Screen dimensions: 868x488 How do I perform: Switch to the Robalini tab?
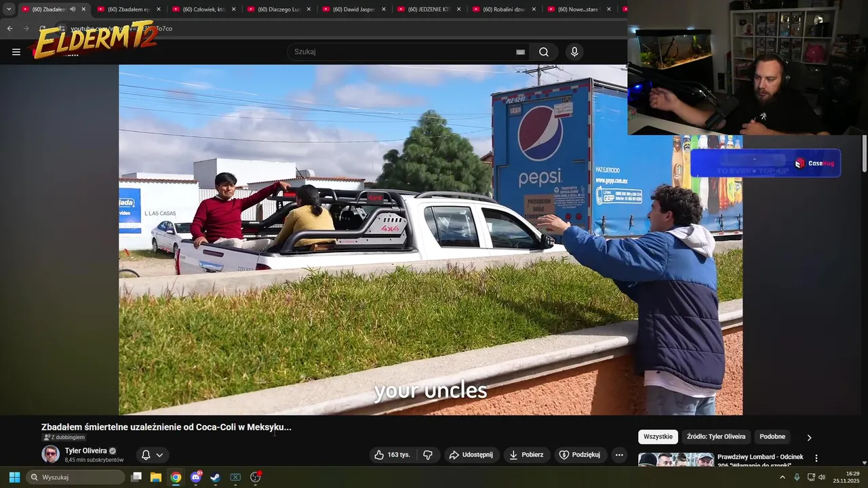504,9
